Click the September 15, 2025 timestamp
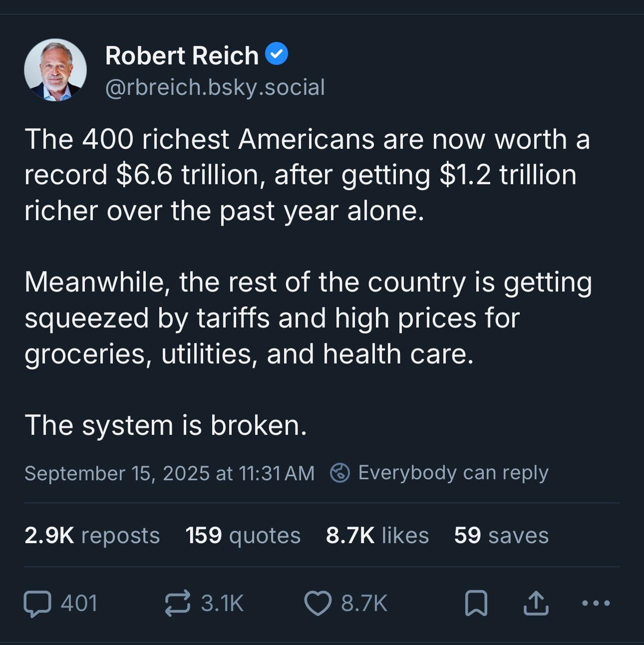The height and width of the screenshot is (645, 644). pyautogui.click(x=169, y=473)
